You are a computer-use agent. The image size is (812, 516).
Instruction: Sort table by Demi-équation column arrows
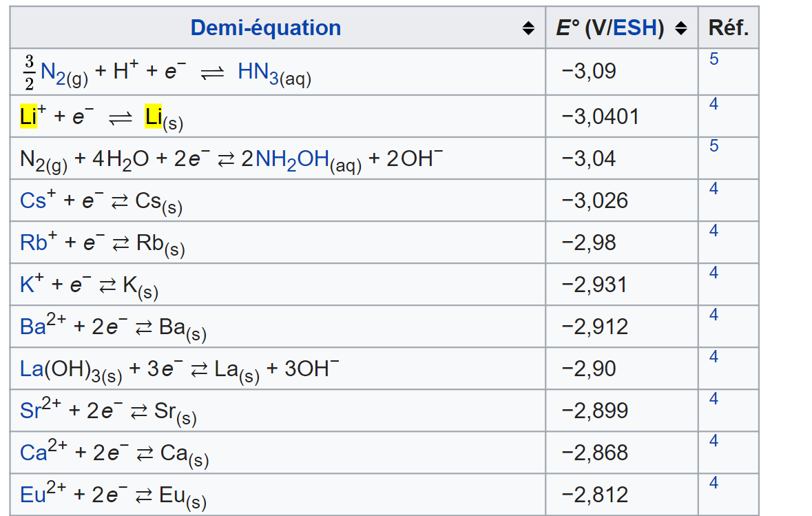click(528, 28)
